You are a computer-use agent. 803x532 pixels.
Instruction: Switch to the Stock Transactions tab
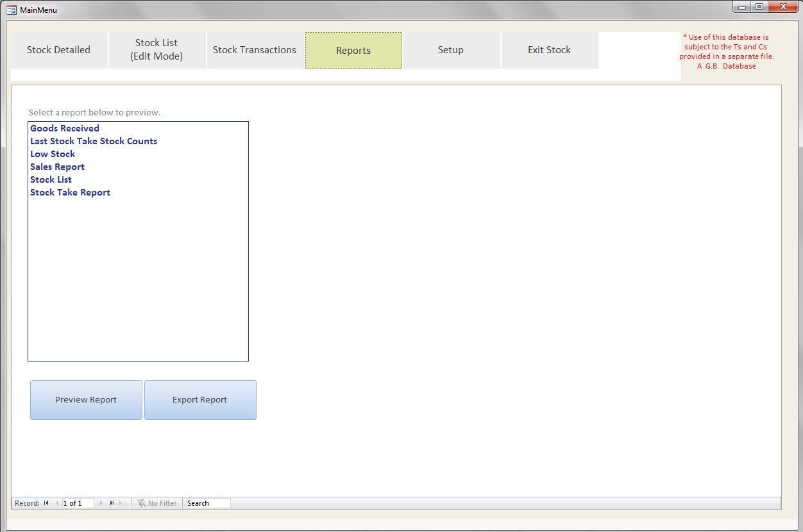click(255, 49)
